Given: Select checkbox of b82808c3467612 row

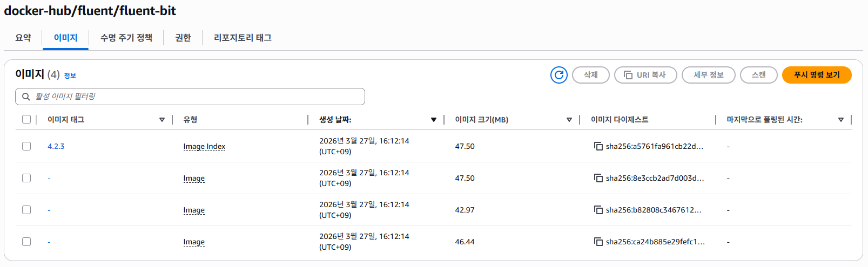Looking at the screenshot, I should click(x=26, y=210).
